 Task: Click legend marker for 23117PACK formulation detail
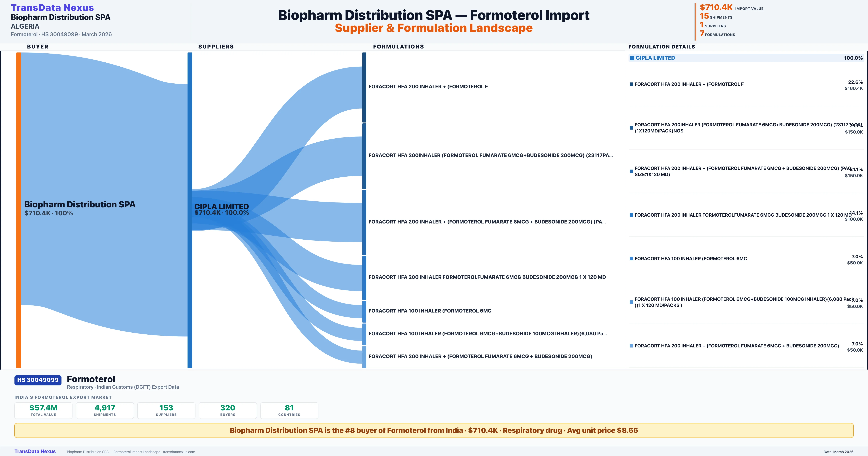pos(631,128)
